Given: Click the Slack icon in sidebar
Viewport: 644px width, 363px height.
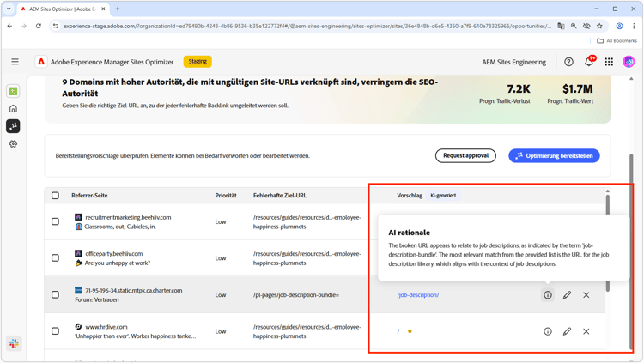Looking at the screenshot, I should (14, 343).
